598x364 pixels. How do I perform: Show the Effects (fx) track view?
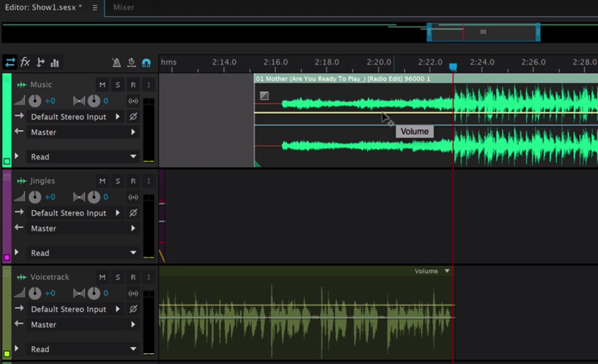coord(25,62)
